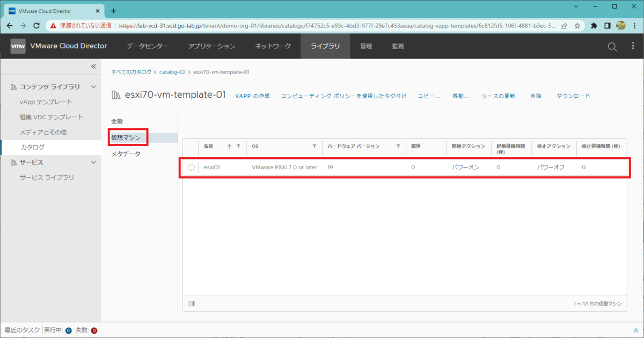This screenshot has width=644, height=338.
Task: Open the browser profile avatar
Action: [x=621, y=25]
